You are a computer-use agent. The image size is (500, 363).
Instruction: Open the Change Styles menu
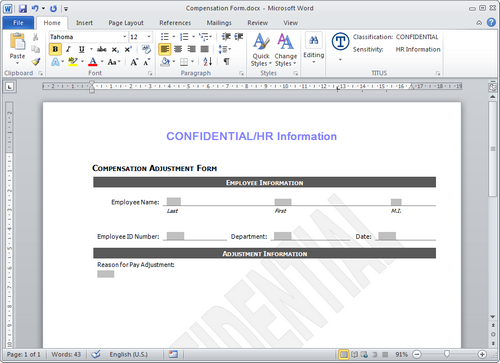click(286, 50)
